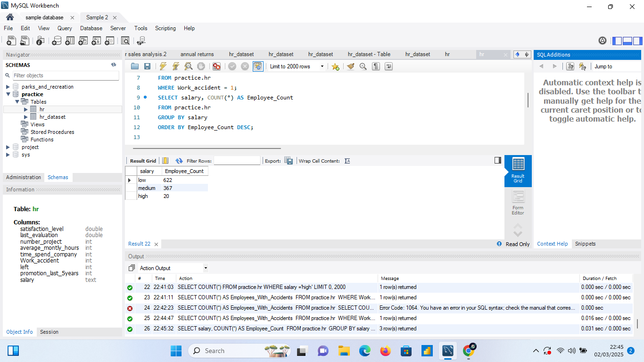Toggle word wrap in editor

click(388, 66)
